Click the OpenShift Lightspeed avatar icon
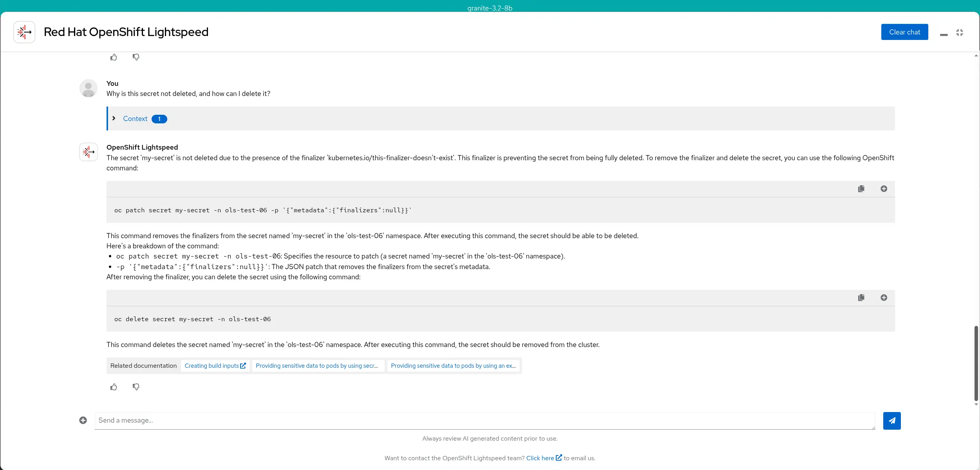 (89, 152)
